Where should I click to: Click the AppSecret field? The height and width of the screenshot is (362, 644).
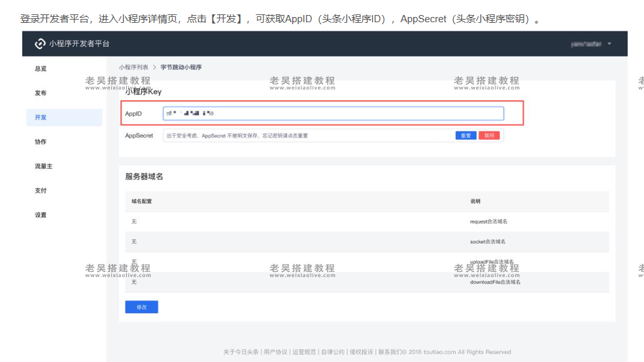(333, 135)
